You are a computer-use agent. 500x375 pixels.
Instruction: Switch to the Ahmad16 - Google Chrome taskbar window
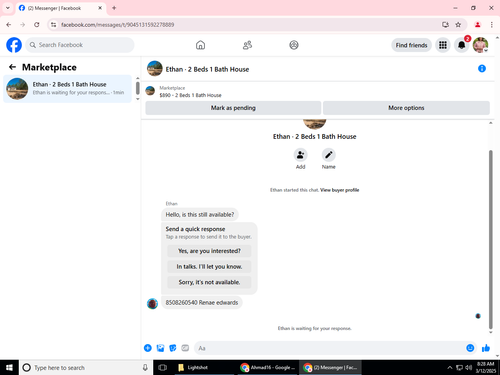(268, 367)
